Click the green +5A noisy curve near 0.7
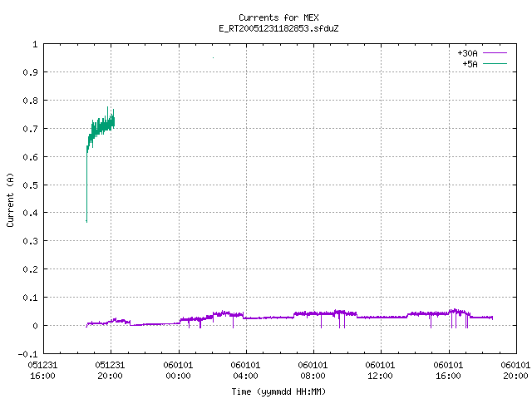The image size is (532, 399). click(101, 127)
